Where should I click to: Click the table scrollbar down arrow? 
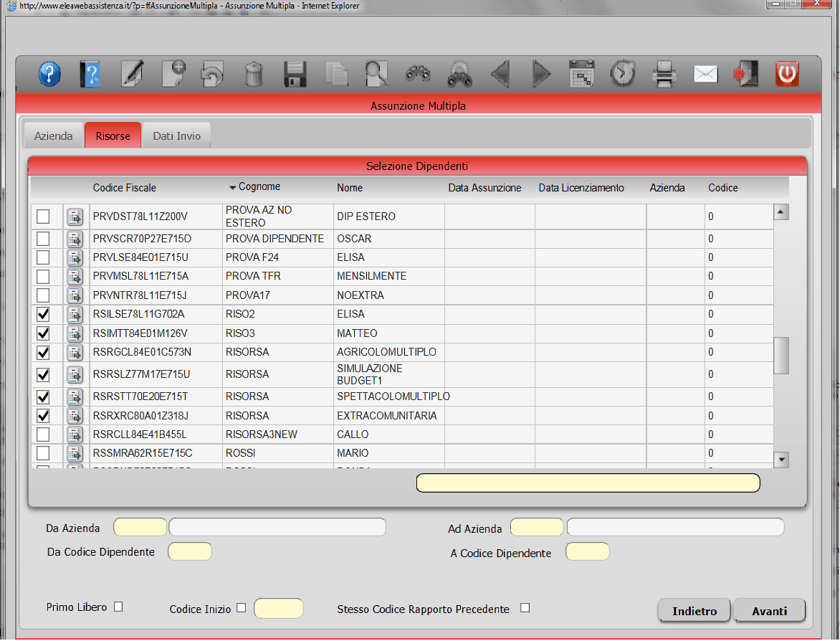(781, 460)
